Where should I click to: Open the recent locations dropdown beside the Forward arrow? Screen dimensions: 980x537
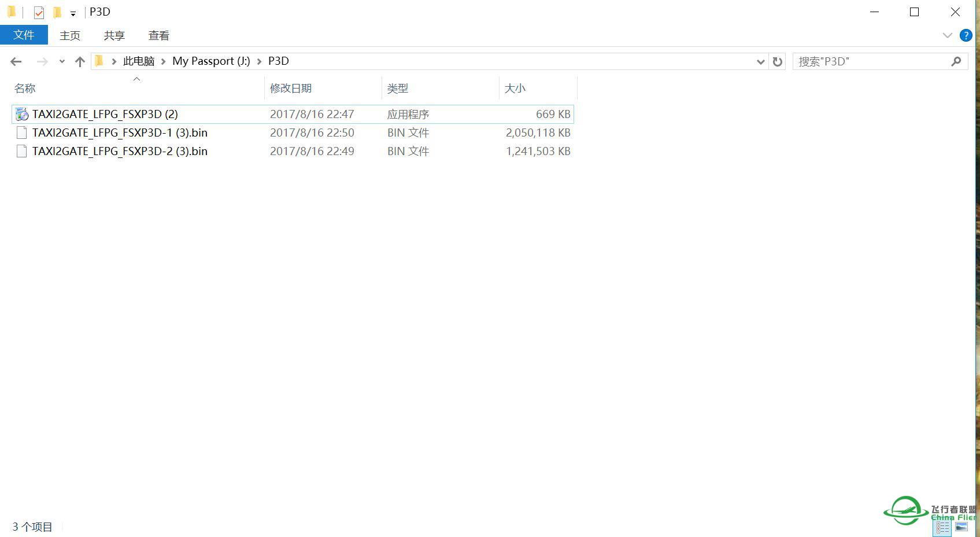[62, 61]
